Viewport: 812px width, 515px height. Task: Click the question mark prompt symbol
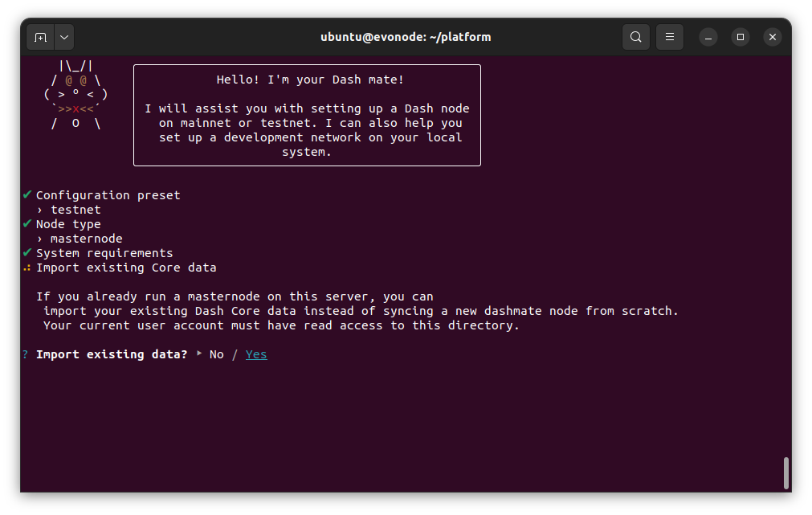tap(26, 354)
